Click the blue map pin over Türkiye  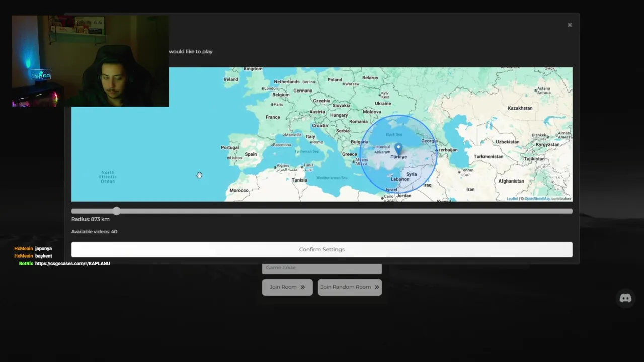click(x=398, y=149)
